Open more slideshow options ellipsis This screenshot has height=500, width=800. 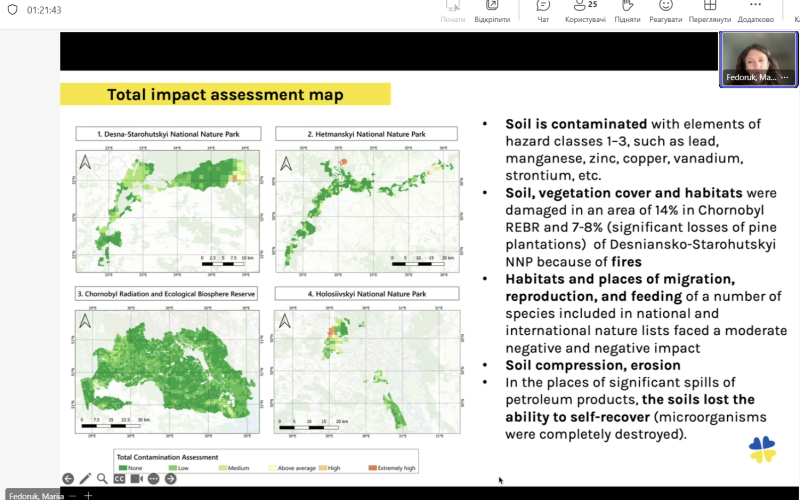point(153,479)
